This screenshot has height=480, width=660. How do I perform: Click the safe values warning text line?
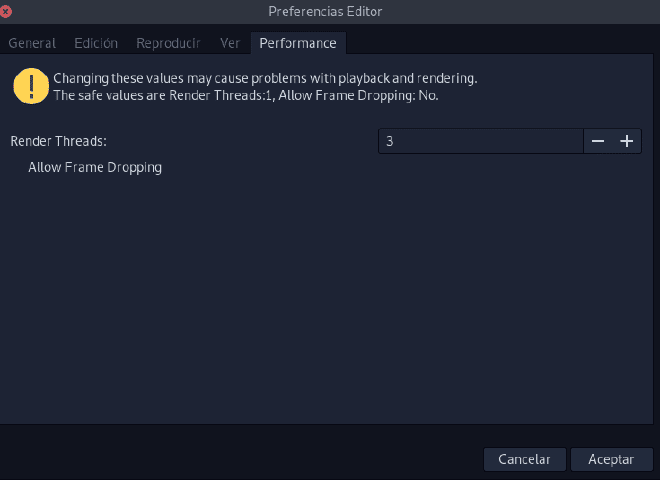[x=246, y=96]
